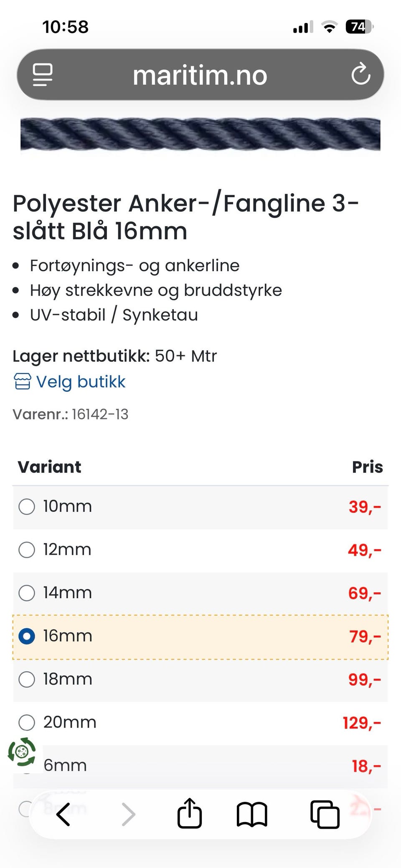Tap the green cookie consent icon

point(22,752)
